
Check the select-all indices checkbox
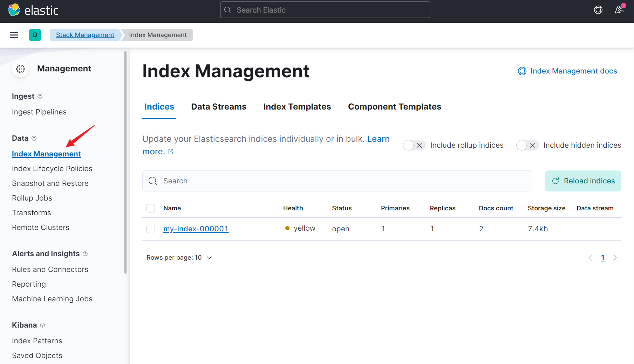tap(151, 208)
